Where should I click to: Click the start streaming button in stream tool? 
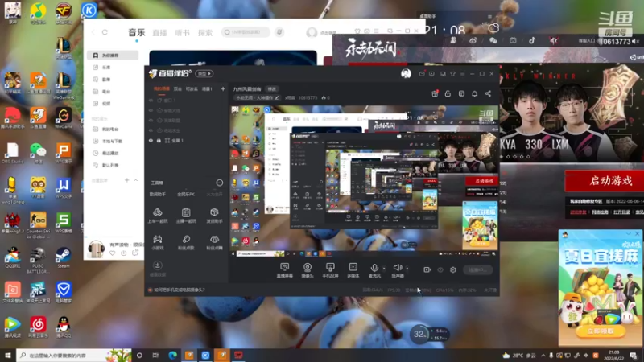(x=477, y=269)
